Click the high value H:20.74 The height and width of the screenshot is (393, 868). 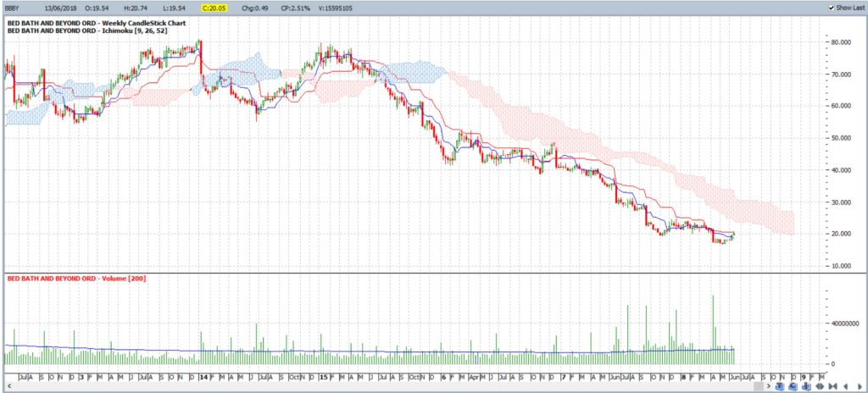coord(136,8)
